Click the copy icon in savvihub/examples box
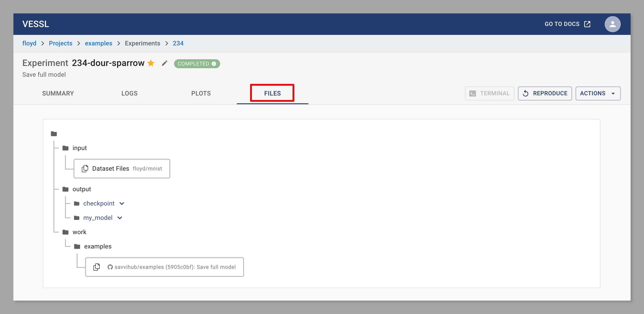 coord(97,267)
